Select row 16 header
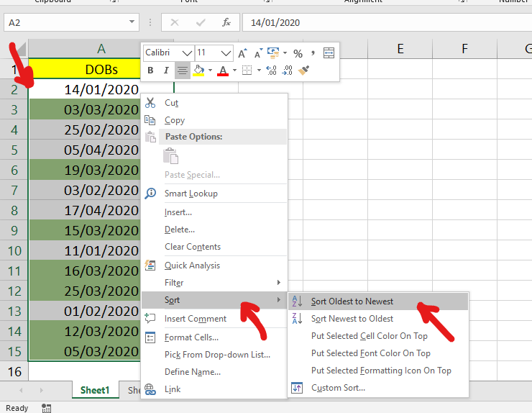Viewport: 532px width, 413px height. point(14,371)
